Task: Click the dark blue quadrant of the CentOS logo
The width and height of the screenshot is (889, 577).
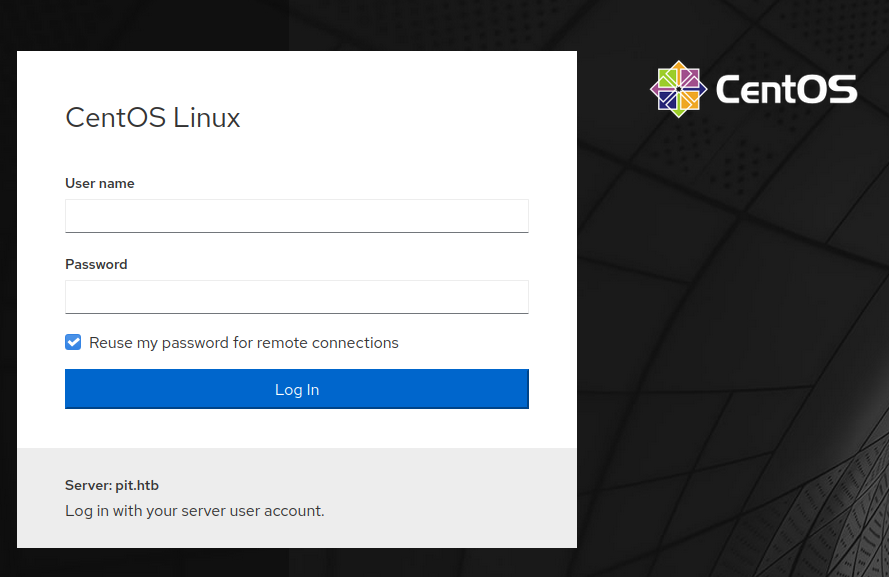Action: point(668,100)
